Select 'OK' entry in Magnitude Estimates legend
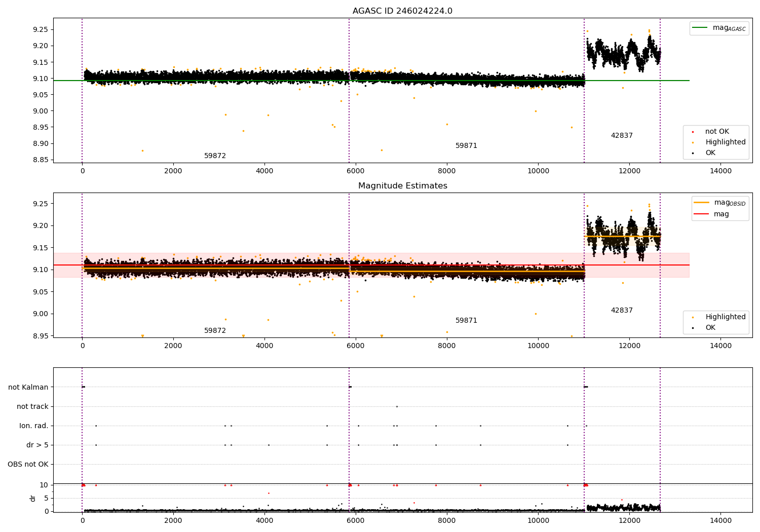 [x=710, y=328]
